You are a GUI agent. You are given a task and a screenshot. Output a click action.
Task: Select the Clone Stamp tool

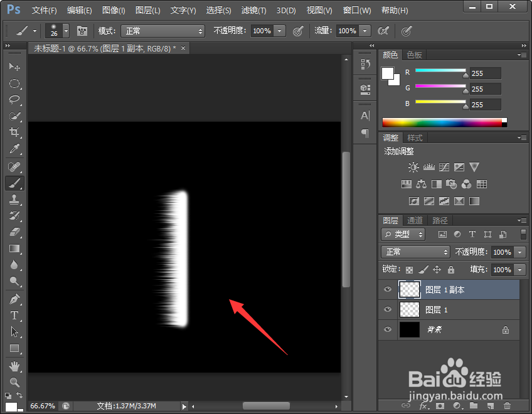pyautogui.click(x=14, y=200)
